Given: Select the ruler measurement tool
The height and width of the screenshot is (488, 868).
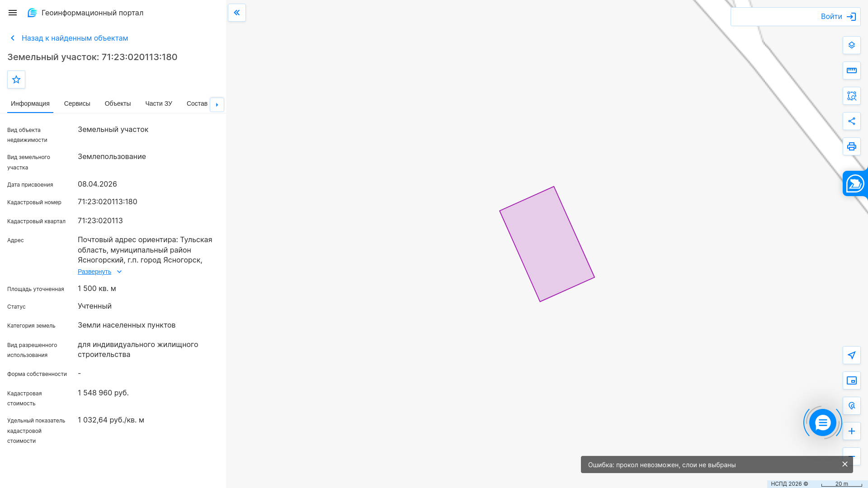Looking at the screenshot, I should pyautogui.click(x=852, y=70).
